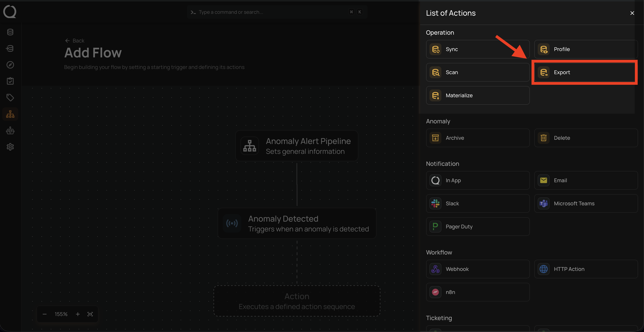Add an In App notification
The image size is (644, 332).
[478, 180]
